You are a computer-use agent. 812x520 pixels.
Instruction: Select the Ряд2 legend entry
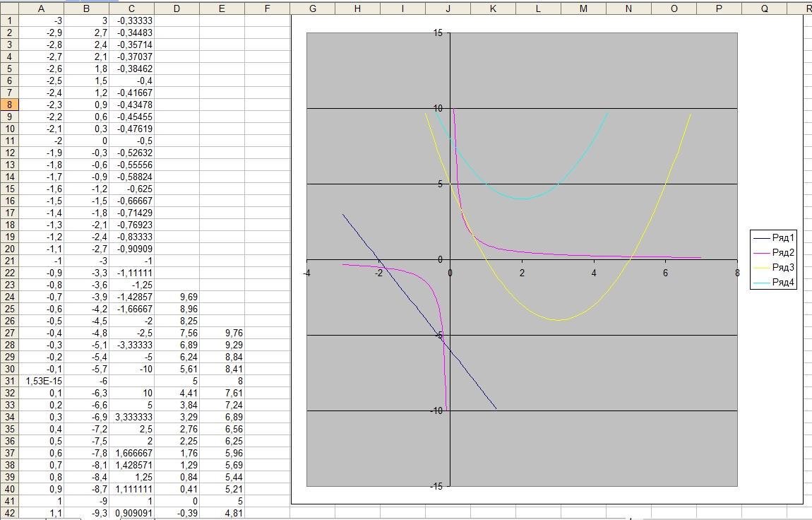(x=783, y=252)
